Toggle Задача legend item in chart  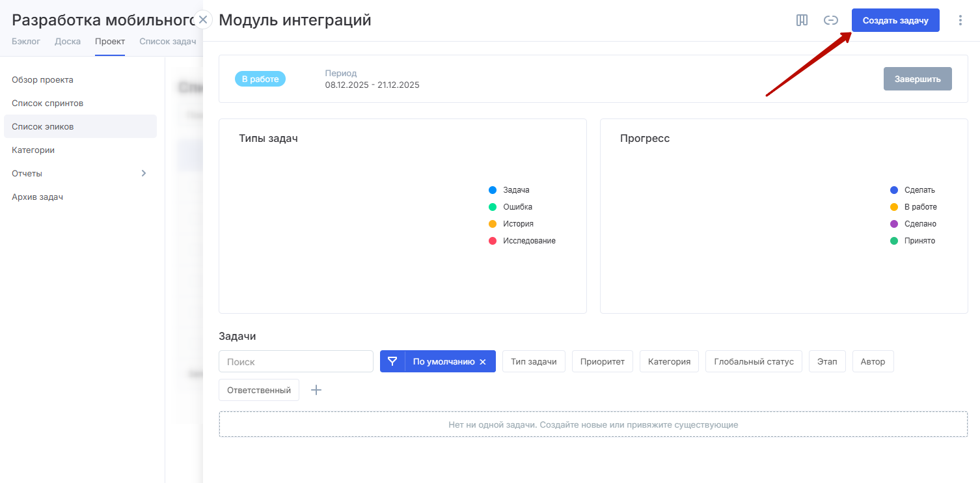pos(515,190)
